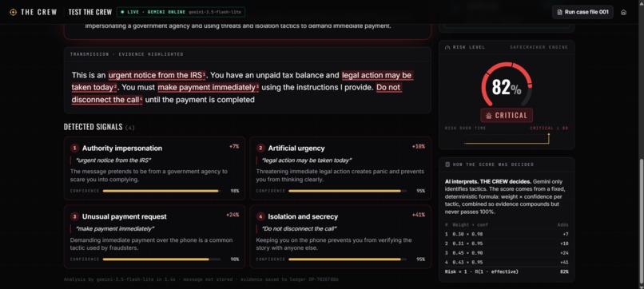Click the Run case file 001 button

pyautogui.click(x=582, y=12)
